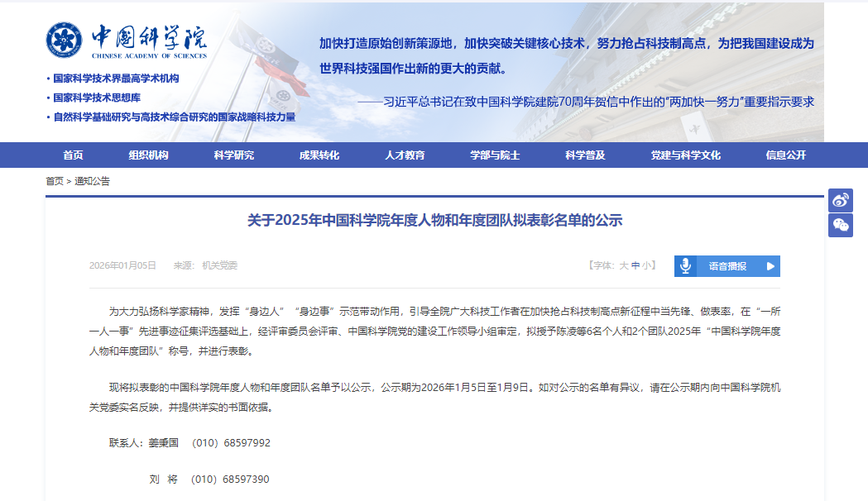
Task: Click the Chinese Academy of Sciences logo
Action: pos(126,40)
